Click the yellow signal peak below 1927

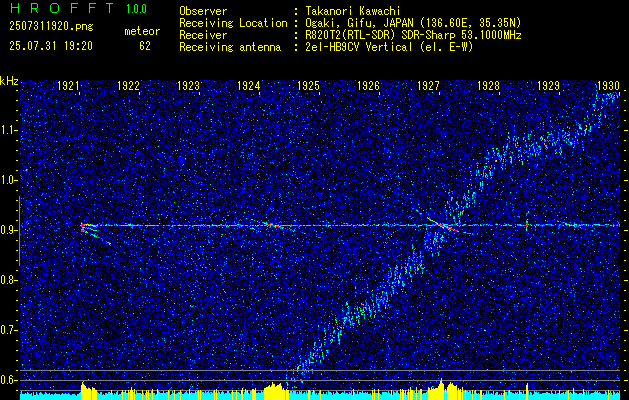click(x=445, y=389)
